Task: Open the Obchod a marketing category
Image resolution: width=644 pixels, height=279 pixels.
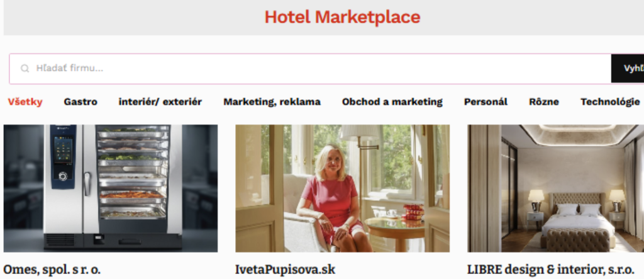Action: pos(392,101)
